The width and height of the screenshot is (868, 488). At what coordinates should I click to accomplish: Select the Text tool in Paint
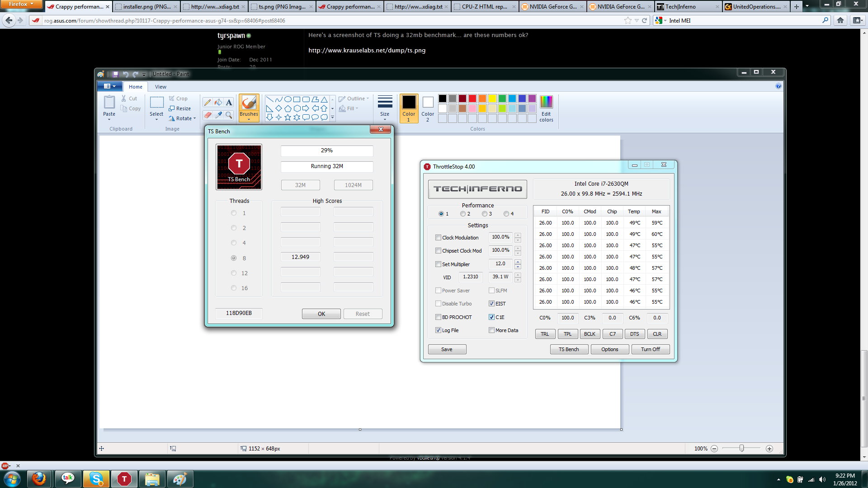(229, 103)
